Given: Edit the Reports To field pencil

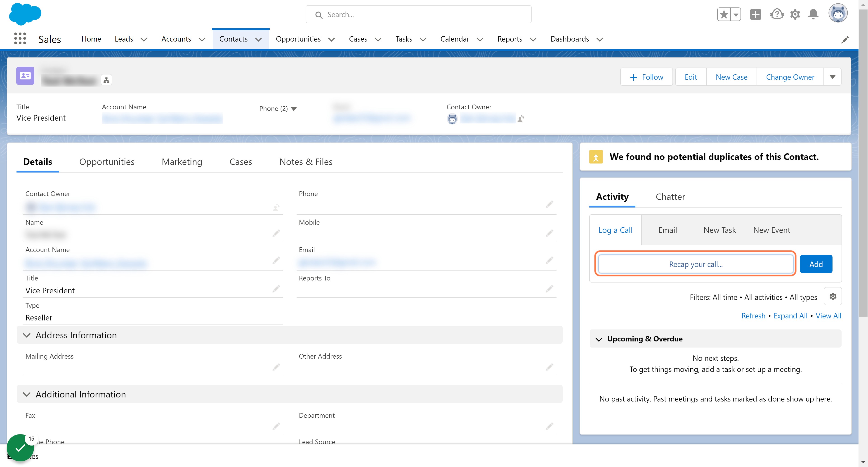Looking at the screenshot, I should pos(549,289).
